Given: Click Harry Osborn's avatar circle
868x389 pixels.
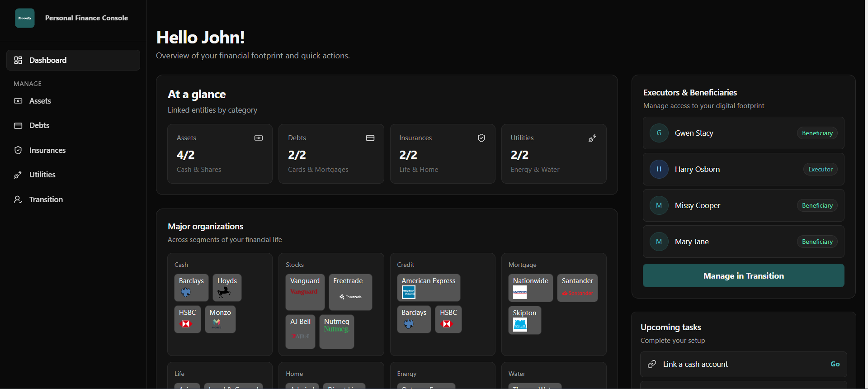Looking at the screenshot, I should pos(659,169).
